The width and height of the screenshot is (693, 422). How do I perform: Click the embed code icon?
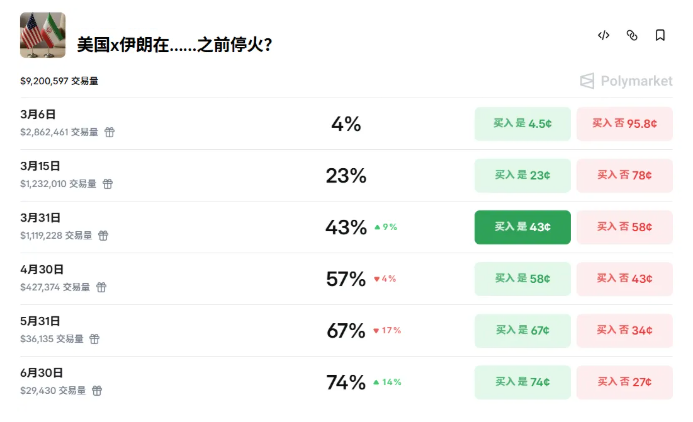coord(604,35)
